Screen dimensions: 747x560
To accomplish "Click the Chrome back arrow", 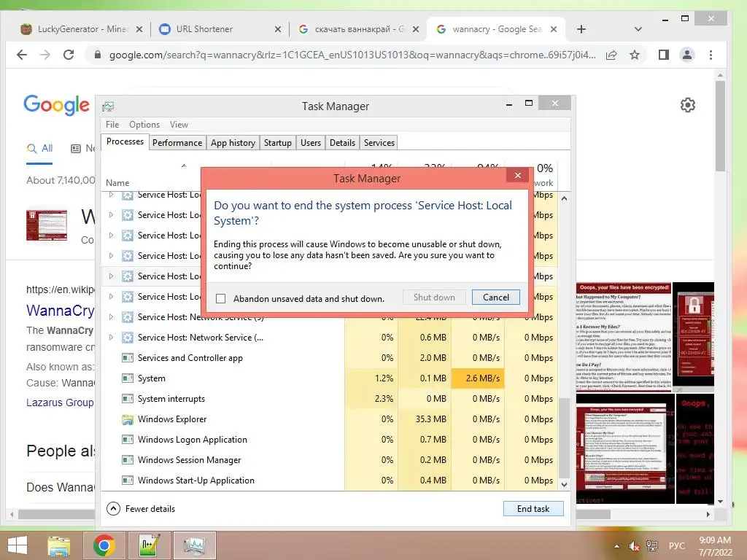I will tap(22, 55).
